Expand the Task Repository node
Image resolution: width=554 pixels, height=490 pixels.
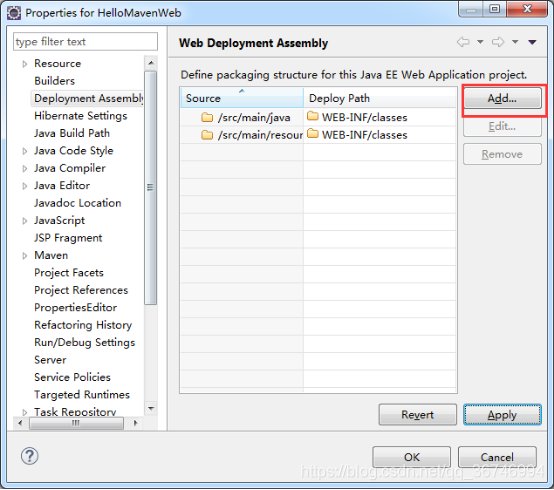point(25,412)
